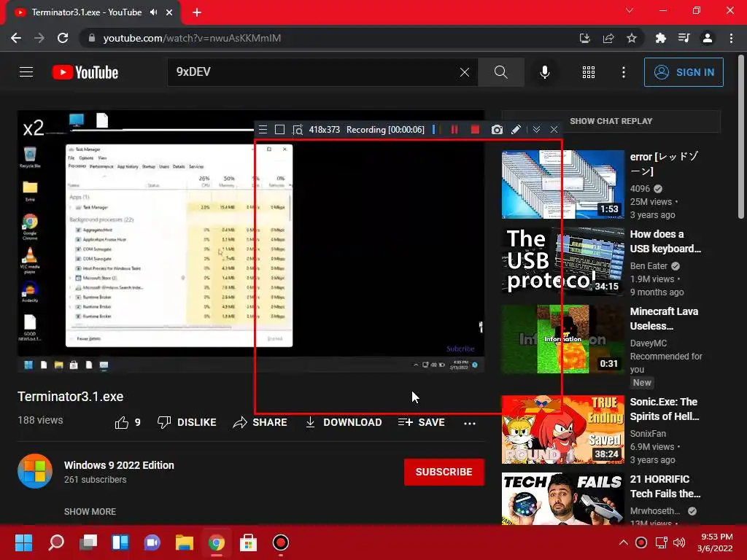
Task: Open Windows 9 2022 Edition channel name
Action: click(x=119, y=465)
